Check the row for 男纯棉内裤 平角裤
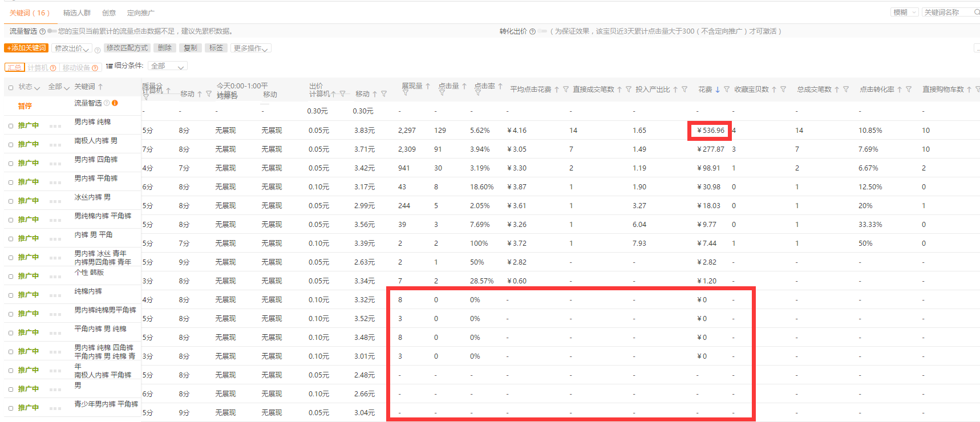The image size is (980, 422). tap(11, 220)
